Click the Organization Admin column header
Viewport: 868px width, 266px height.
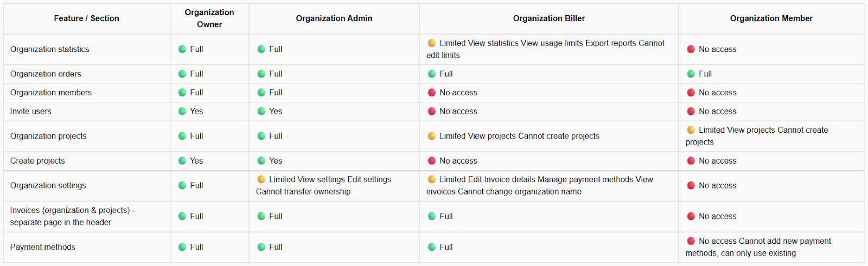pyautogui.click(x=334, y=18)
